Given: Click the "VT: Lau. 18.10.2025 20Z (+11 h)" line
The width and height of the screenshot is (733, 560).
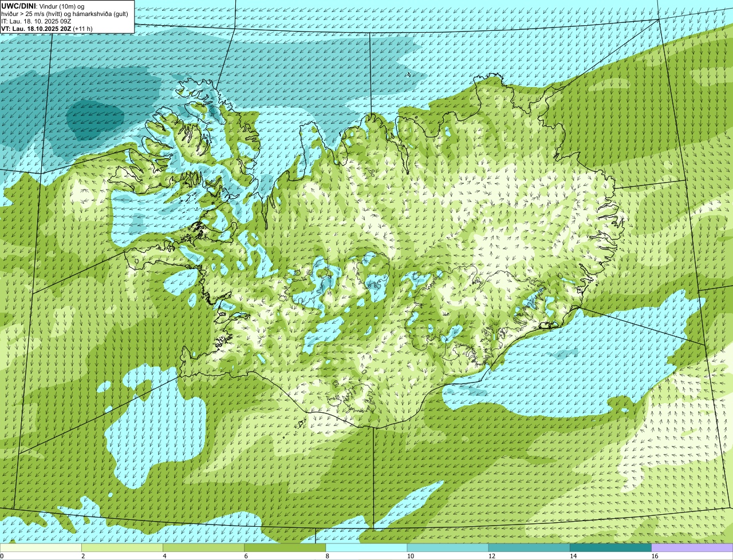Looking at the screenshot, I should [47, 28].
